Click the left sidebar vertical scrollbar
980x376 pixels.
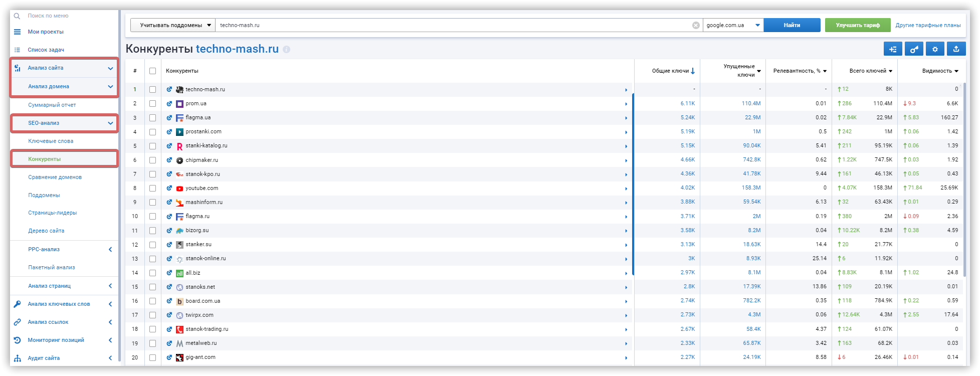tap(120, 185)
